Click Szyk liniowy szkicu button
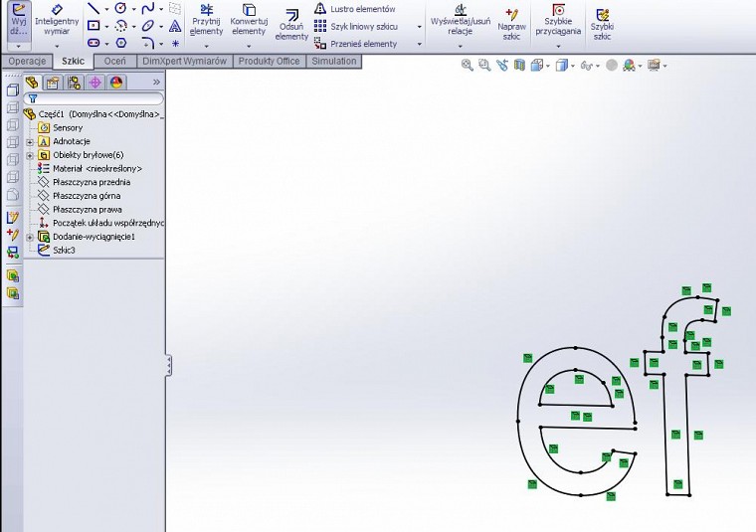 coord(356,27)
